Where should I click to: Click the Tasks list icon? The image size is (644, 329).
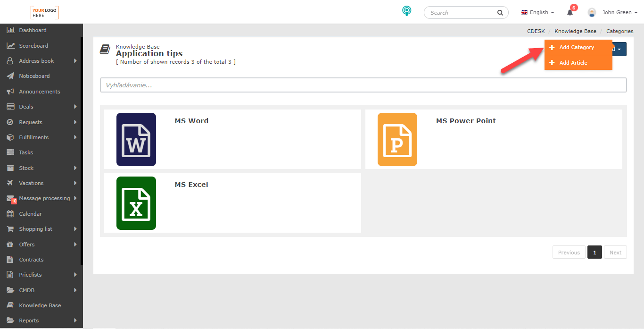(x=10, y=152)
